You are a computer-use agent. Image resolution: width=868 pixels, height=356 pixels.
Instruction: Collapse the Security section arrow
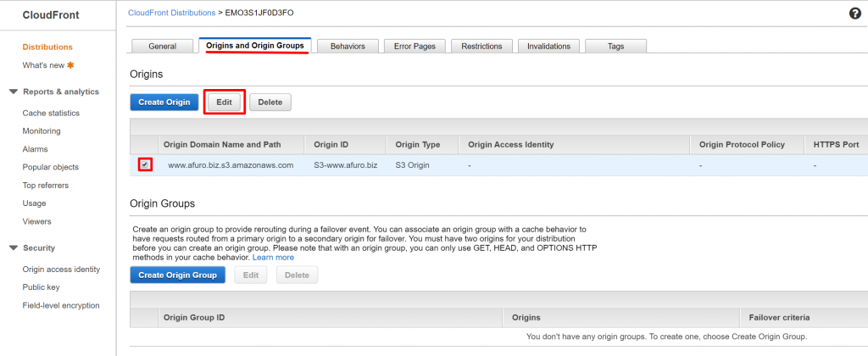(x=14, y=248)
